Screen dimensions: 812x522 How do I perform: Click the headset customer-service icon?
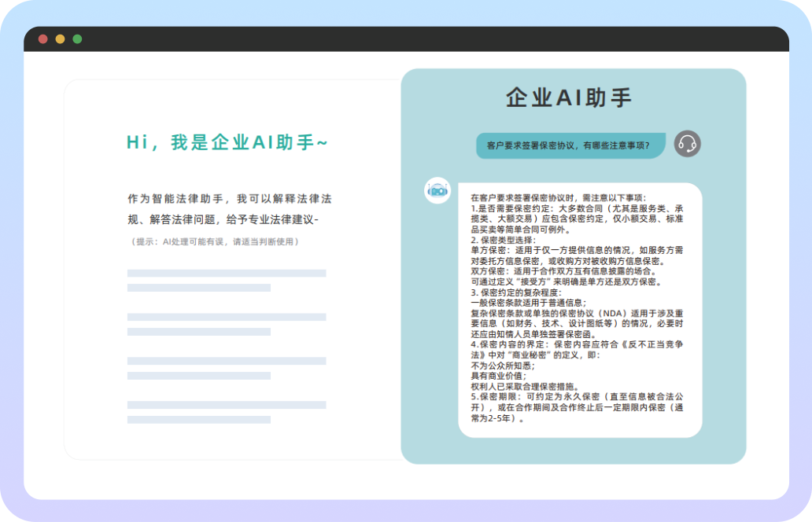pos(687,145)
